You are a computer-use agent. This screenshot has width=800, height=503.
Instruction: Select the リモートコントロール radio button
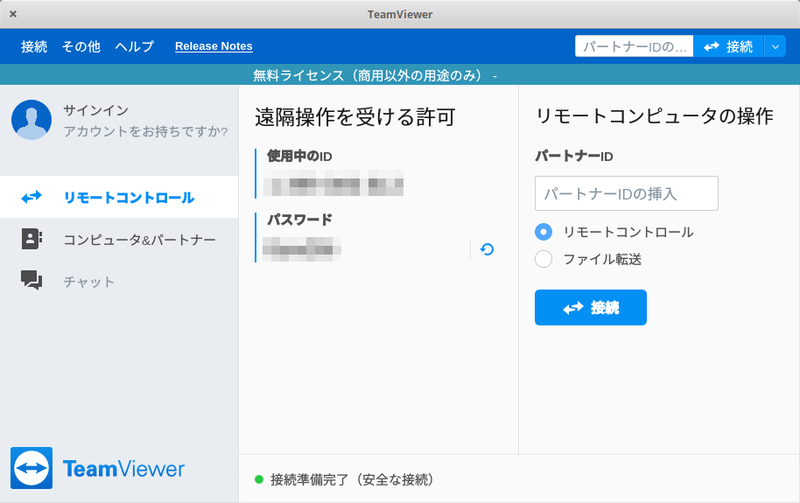[x=543, y=232]
